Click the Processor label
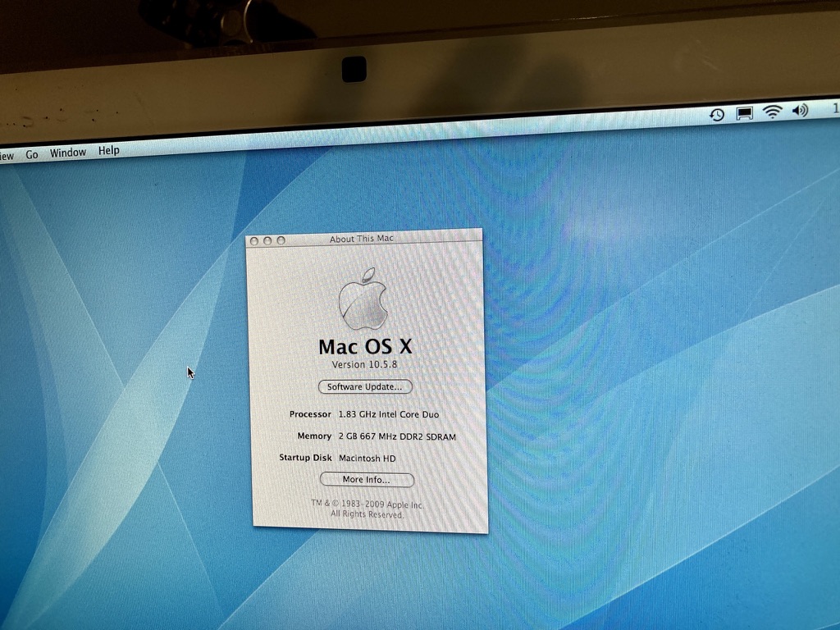840x630 pixels. click(x=310, y=414)
